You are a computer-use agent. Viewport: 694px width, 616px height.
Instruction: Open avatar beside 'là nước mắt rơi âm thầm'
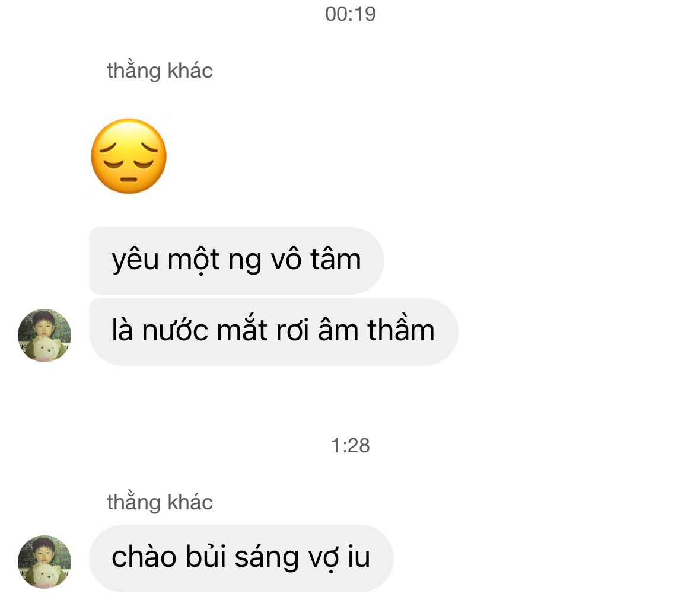tap(44, 335)
